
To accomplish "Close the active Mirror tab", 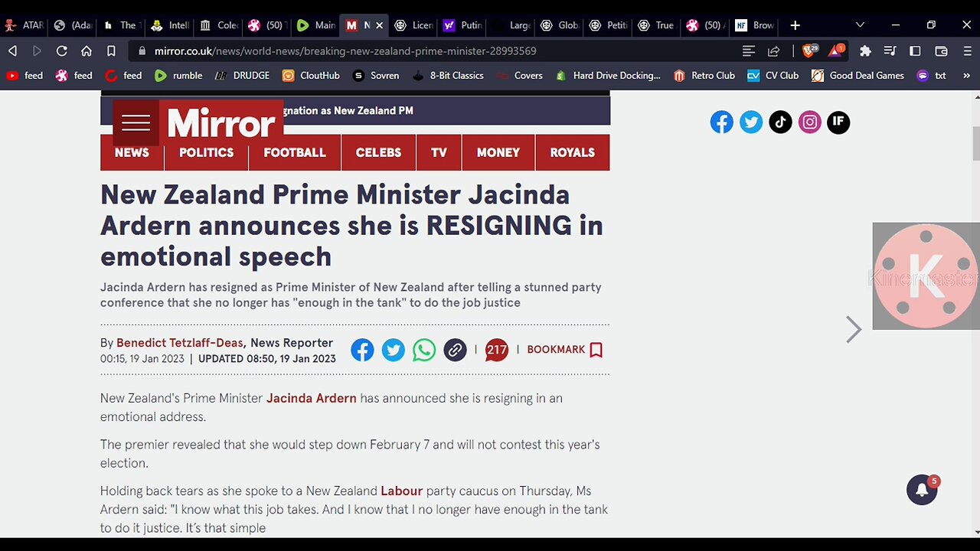I will pyautogui.click(x=379, y=25).
